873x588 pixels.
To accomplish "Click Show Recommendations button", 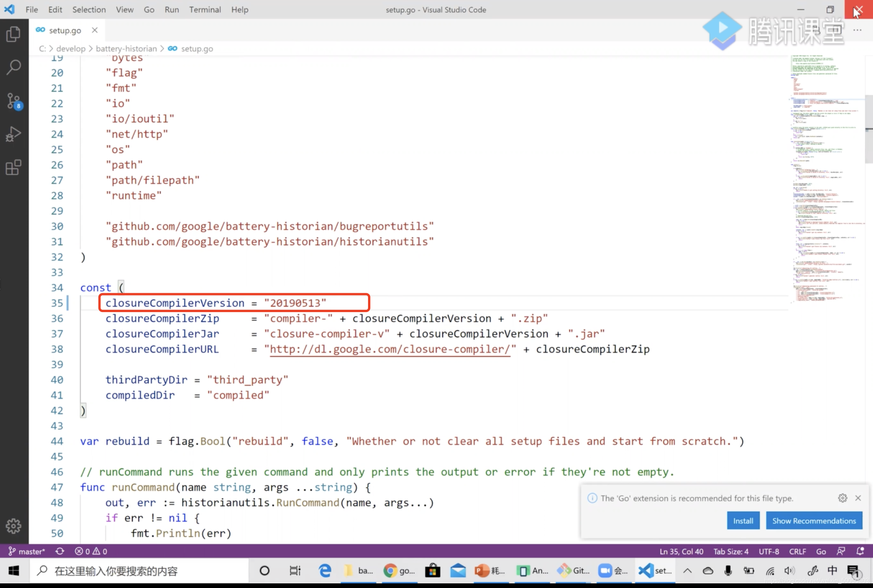I will click(x=814, y=521).
